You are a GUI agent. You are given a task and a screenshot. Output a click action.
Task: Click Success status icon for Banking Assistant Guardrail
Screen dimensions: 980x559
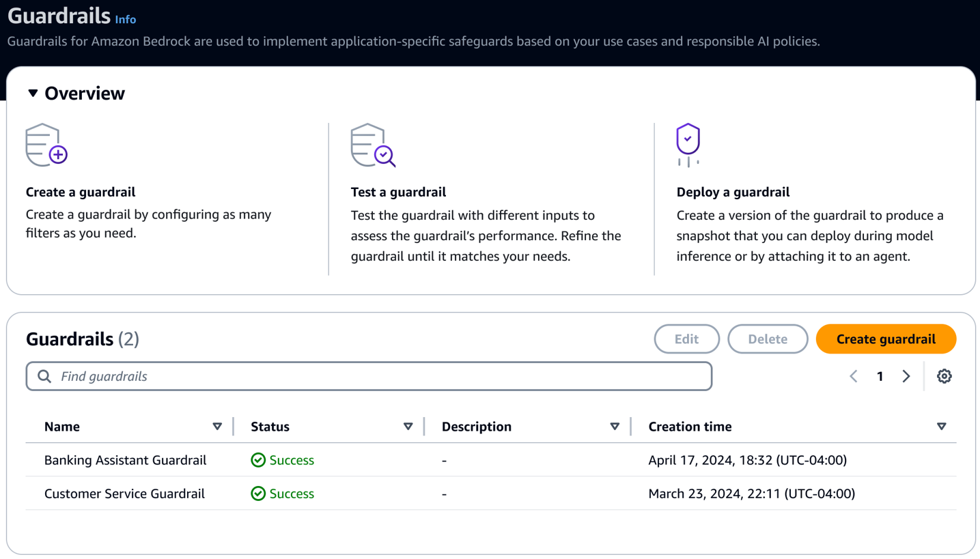click(258, 460)
